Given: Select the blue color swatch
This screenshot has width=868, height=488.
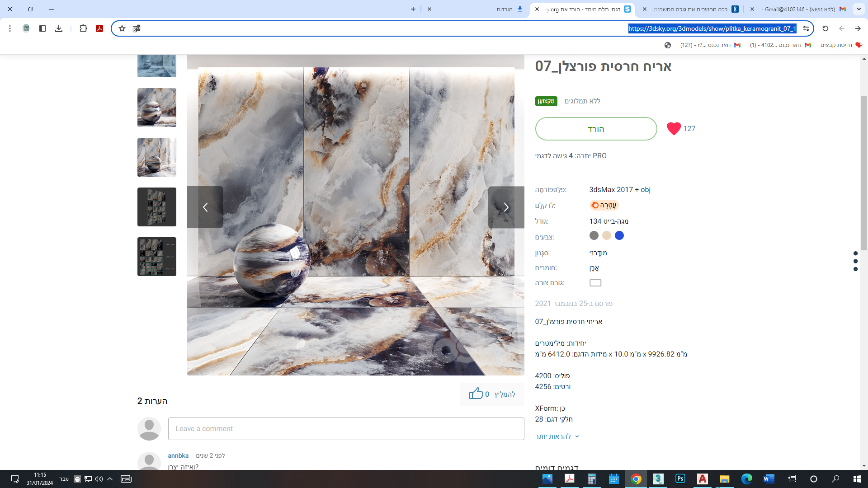Looking at the screenshot, I should pyautogui.click(x=619, y=235).
